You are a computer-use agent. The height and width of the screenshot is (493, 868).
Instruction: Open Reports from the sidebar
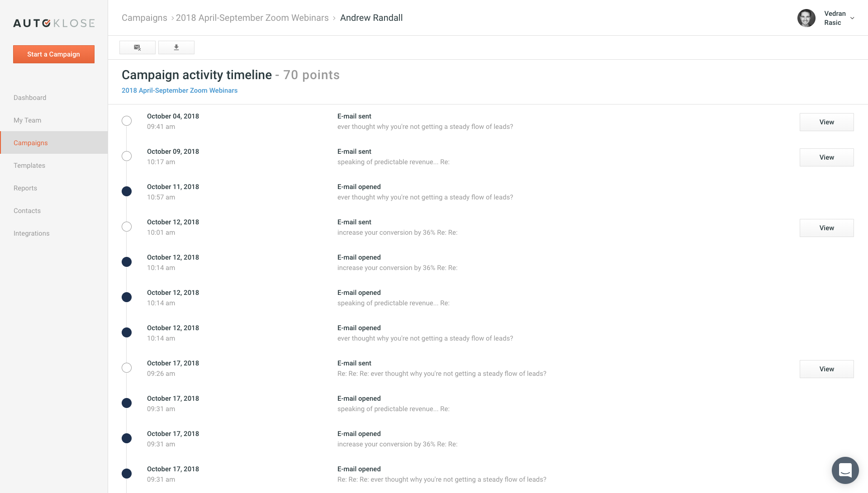point(25,188)
